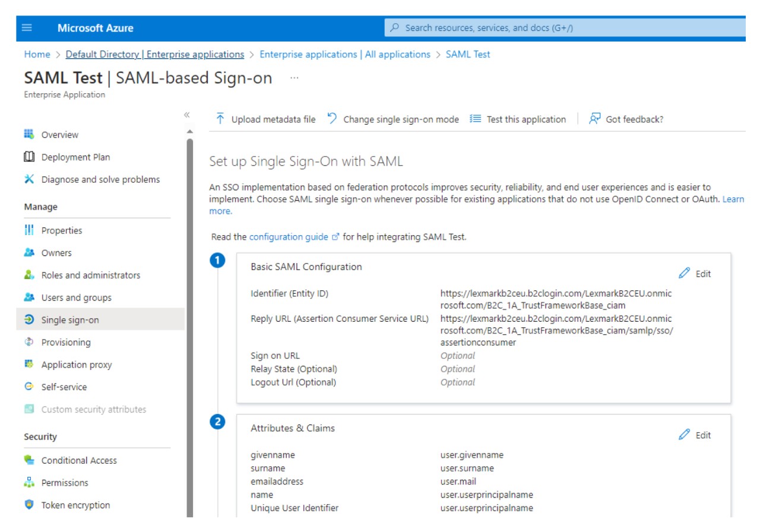Open the ellipsis more options next to title

coord(294,78)
